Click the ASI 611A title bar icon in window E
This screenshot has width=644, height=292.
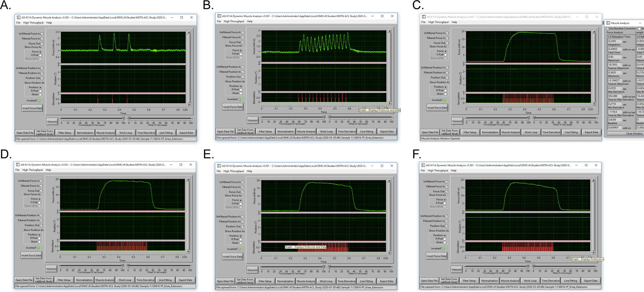pos(219,166)
